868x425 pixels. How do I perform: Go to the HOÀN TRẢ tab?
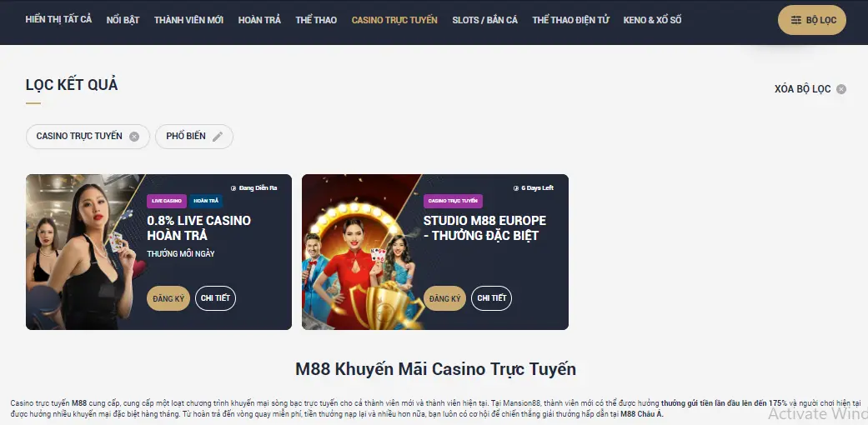tap(259, 20)
